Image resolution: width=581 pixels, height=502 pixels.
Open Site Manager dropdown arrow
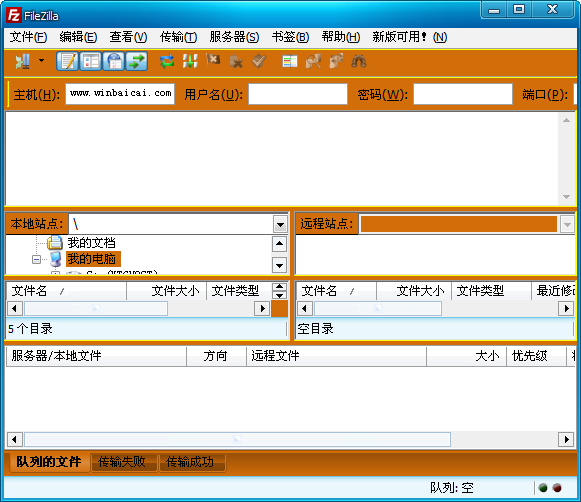pyautogui.click(x=42, y=60)
